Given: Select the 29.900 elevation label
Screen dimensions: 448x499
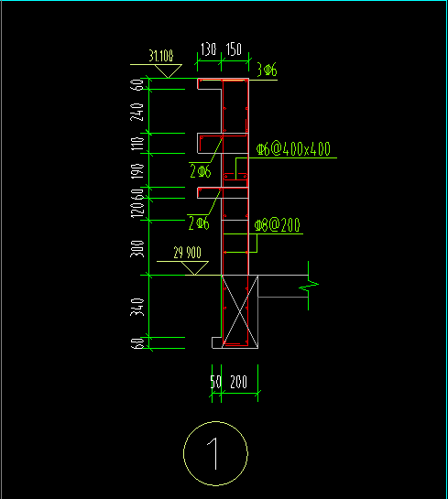Looking at the screenshot, I should pyautogui.click(x=187, y=253).
